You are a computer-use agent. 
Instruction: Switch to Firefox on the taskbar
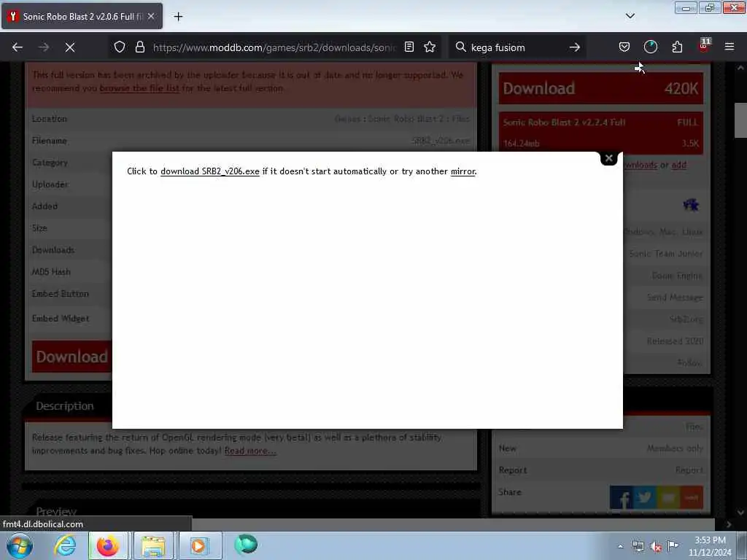coord(108,545)
